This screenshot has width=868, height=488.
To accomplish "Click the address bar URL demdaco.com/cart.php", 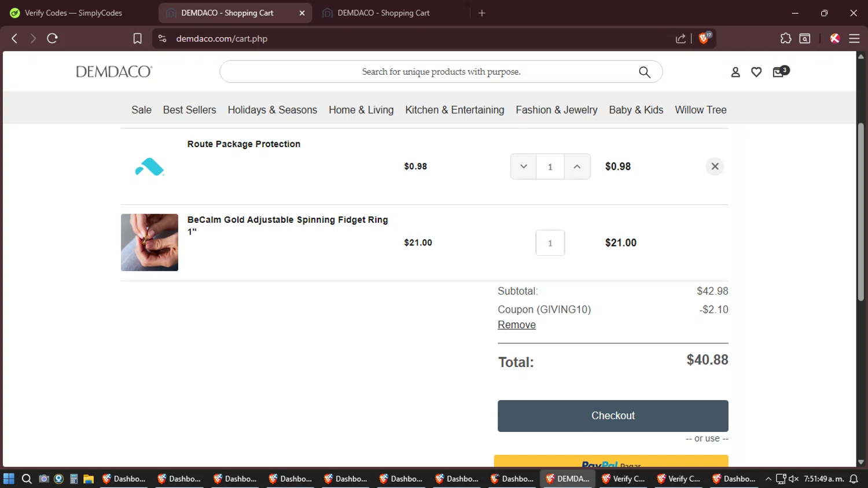I will point(222,39).
